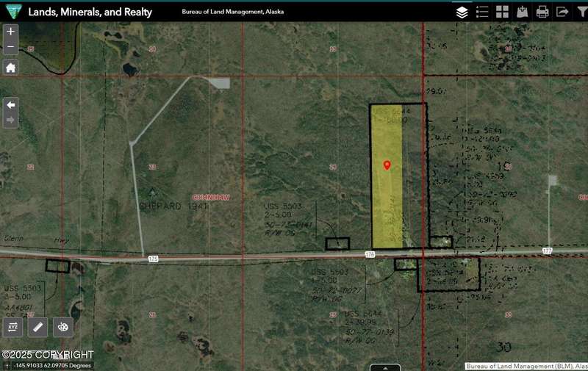Viewport: 588px width, 371px height.
Task: Click the Add Data icon
Action: click(x=523, y=12)
